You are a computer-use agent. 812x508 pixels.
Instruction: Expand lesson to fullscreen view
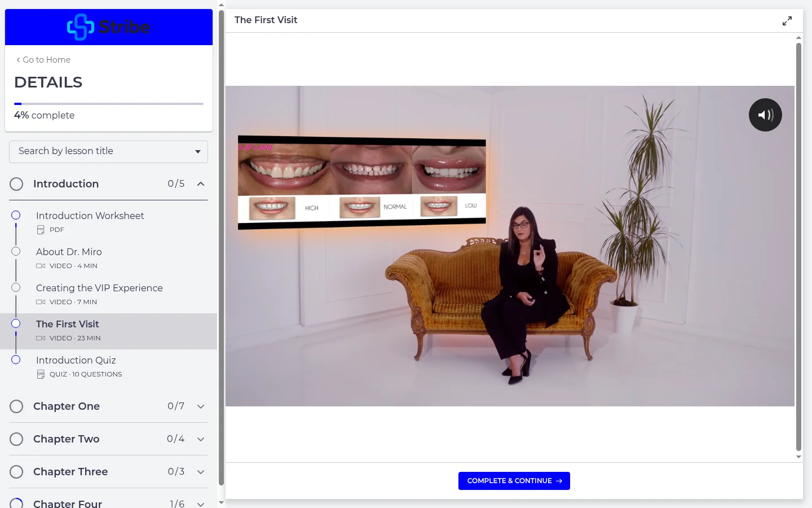(787, 21)
